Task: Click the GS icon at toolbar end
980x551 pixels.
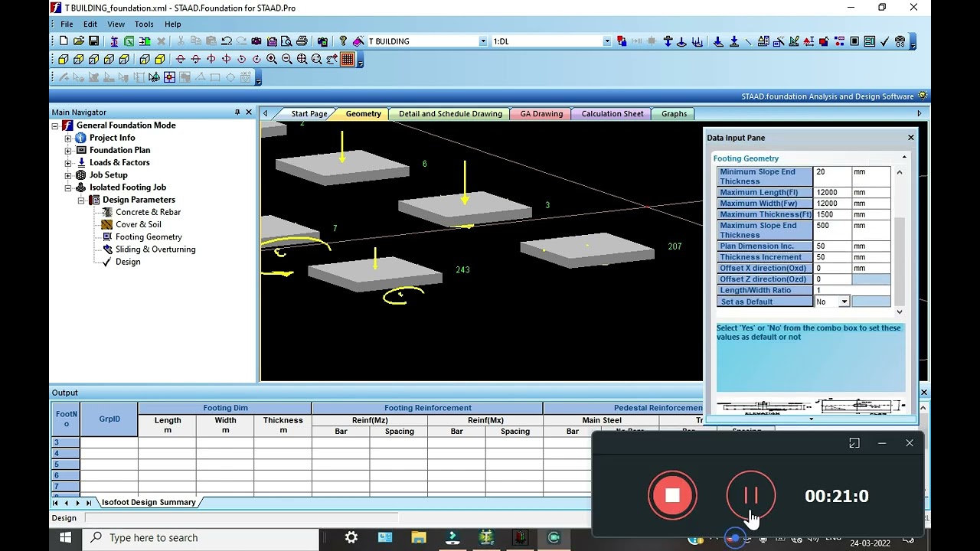Action: click(900, 41)
